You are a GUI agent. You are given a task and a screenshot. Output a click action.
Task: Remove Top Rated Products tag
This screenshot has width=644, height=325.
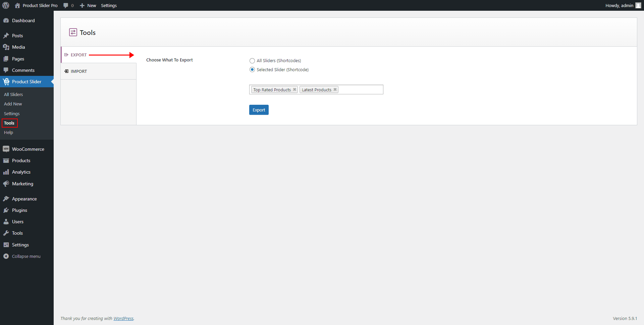[x=294, y=90]
